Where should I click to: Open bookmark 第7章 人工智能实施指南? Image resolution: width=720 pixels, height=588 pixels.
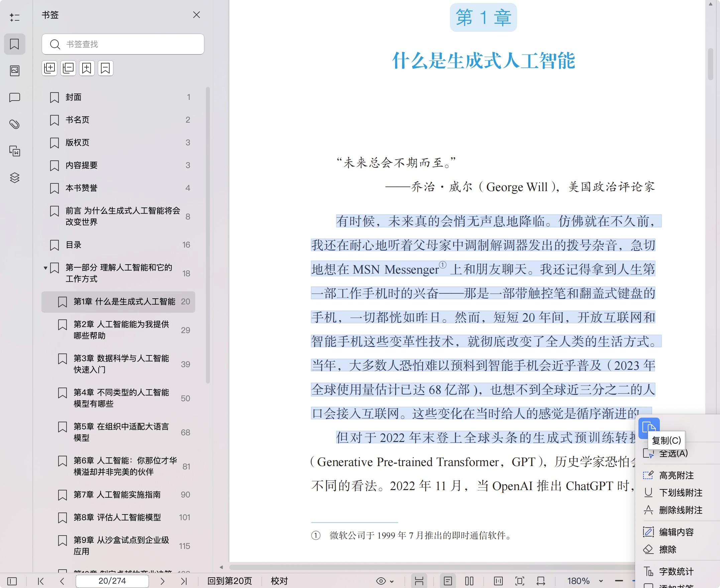point(118,495)
